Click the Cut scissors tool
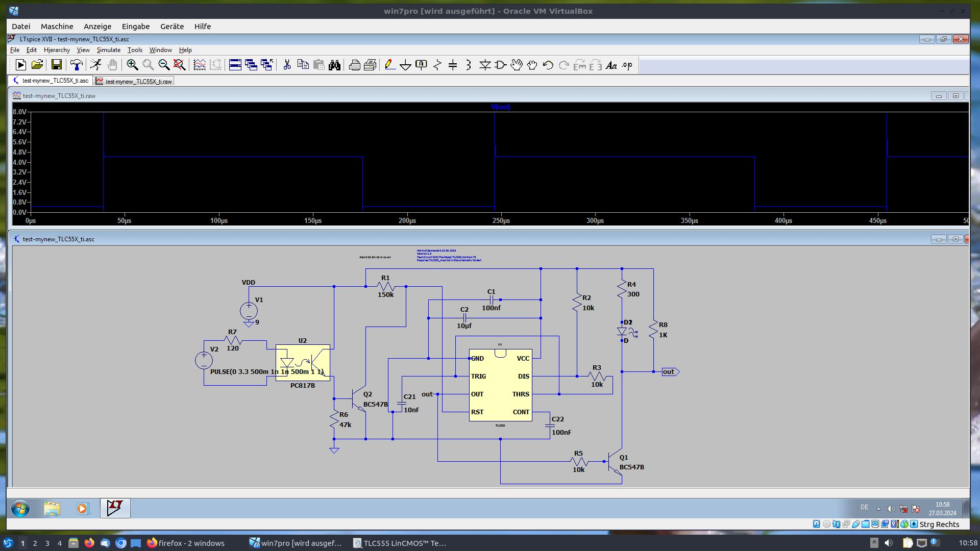 [287, 65]
